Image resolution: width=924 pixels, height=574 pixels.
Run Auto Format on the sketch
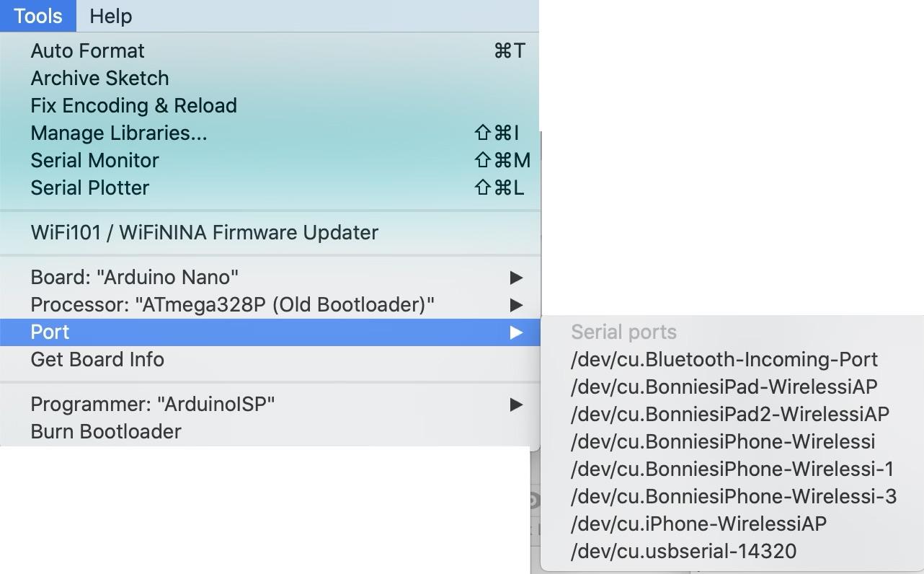pos(87,50)
